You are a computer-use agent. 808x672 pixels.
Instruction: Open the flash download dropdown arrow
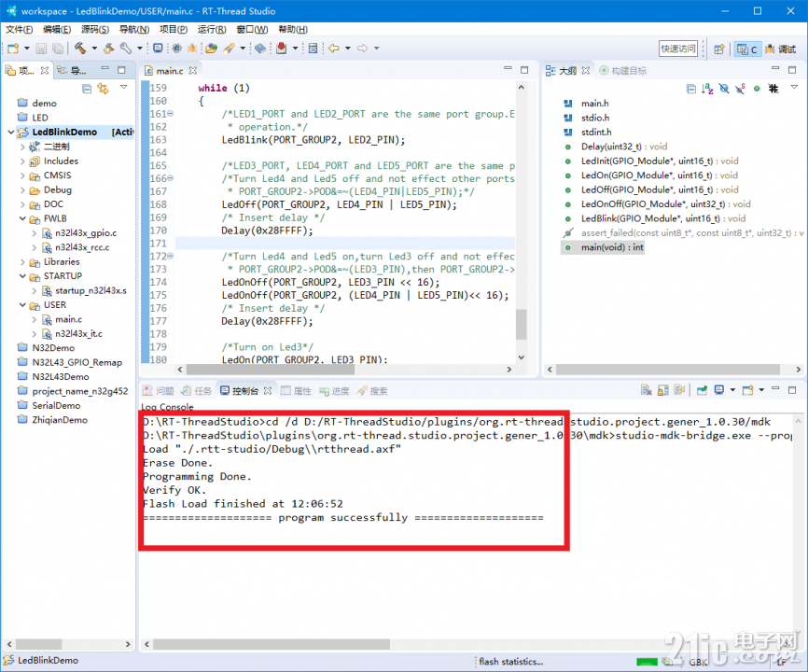[243, 49]
